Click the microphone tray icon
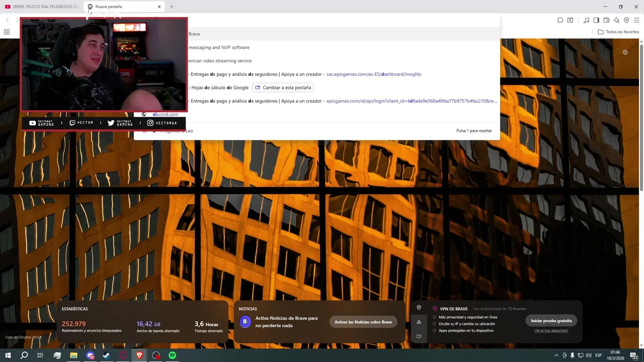The width and height of the screenshot is (644, 362). [x=572, y=355]
